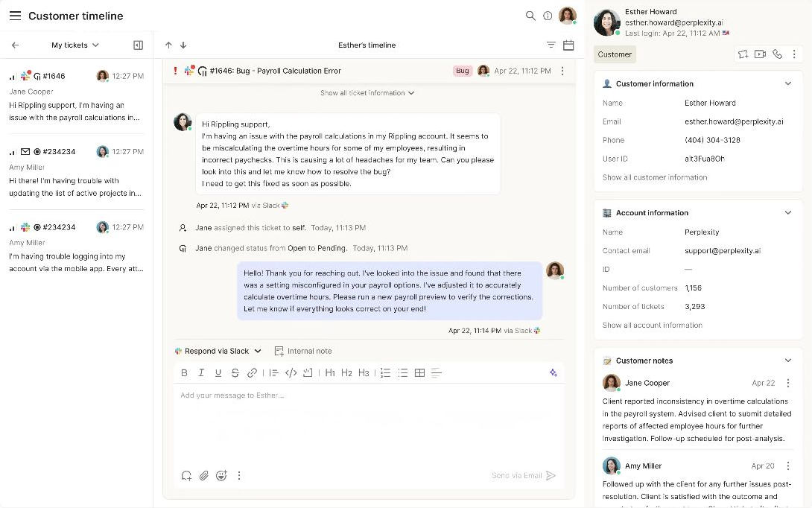Click Show all account information link

(x=652, y=326)
